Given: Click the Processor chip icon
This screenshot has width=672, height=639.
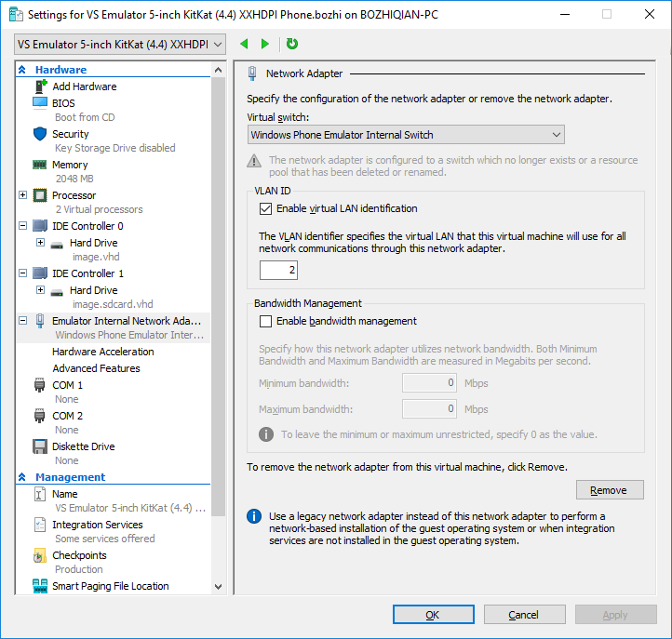Looking at the screenshot, I should [40, 195].
